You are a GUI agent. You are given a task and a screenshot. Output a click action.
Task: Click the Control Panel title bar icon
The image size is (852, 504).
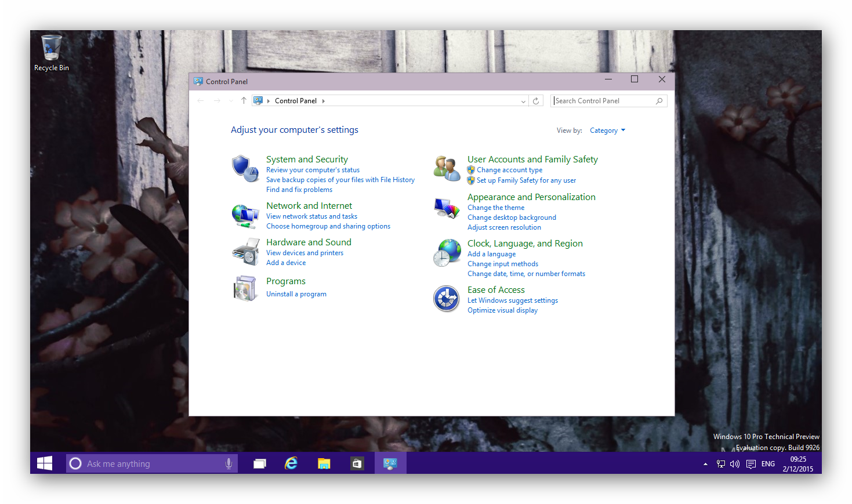click(198, 81)
